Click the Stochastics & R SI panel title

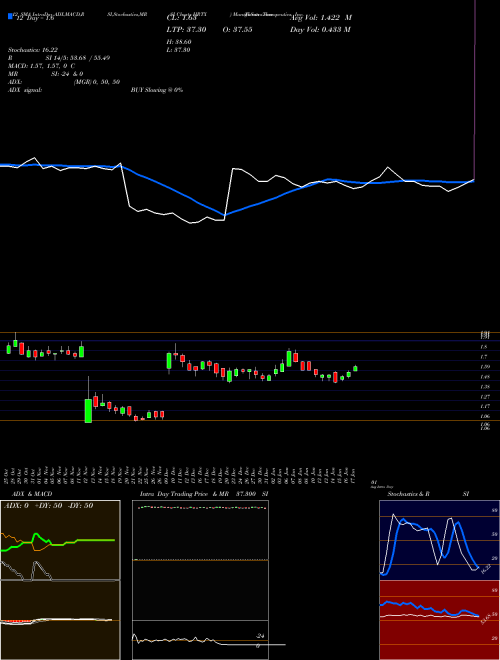pos(428,494)
